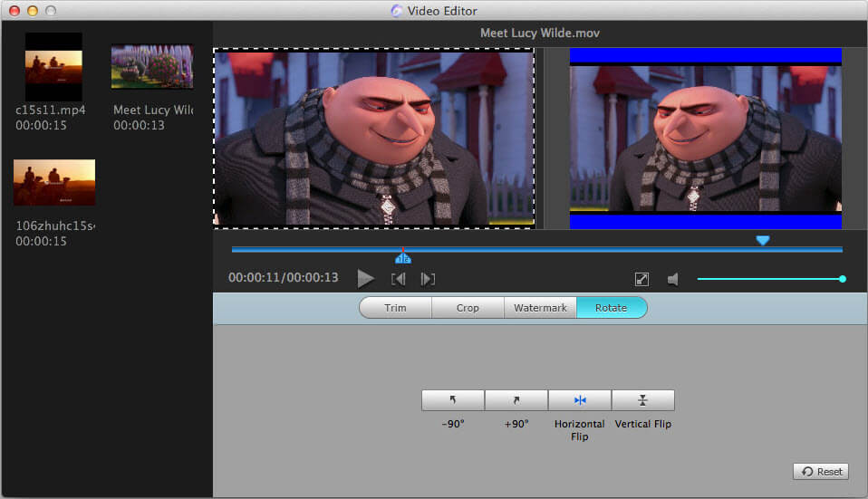
Task: Toggle full screen preview
Action: pos(641,279)
